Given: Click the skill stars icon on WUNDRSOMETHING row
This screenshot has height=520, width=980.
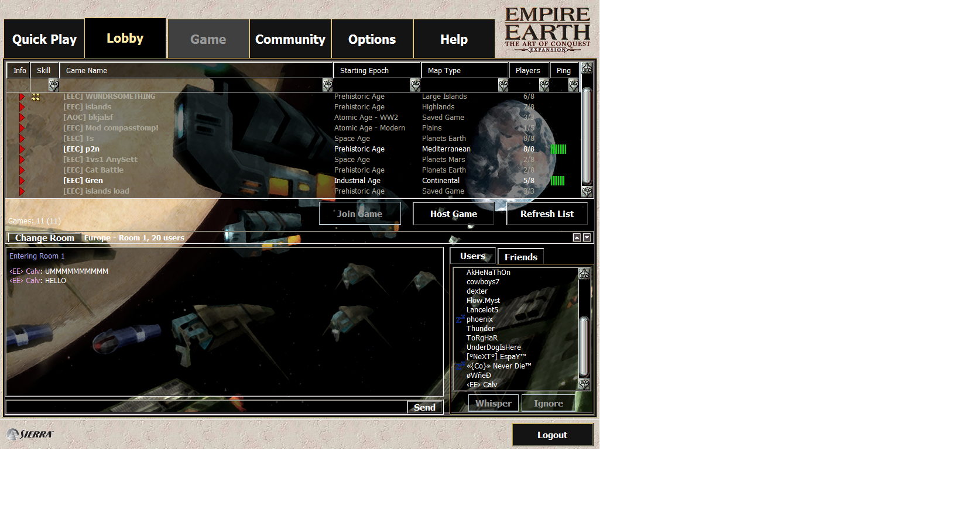Looking at the screenshot, I should tap(36, 97).
